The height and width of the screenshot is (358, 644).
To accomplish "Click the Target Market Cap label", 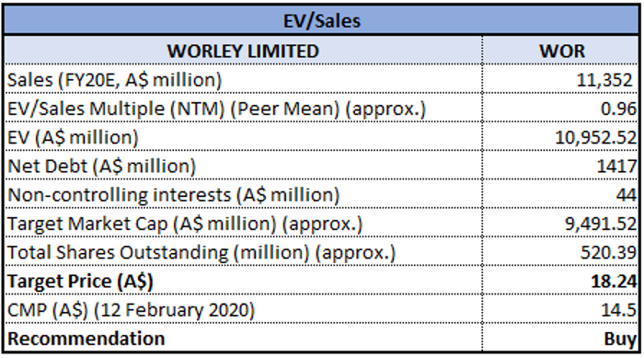I will click(185, 224).
